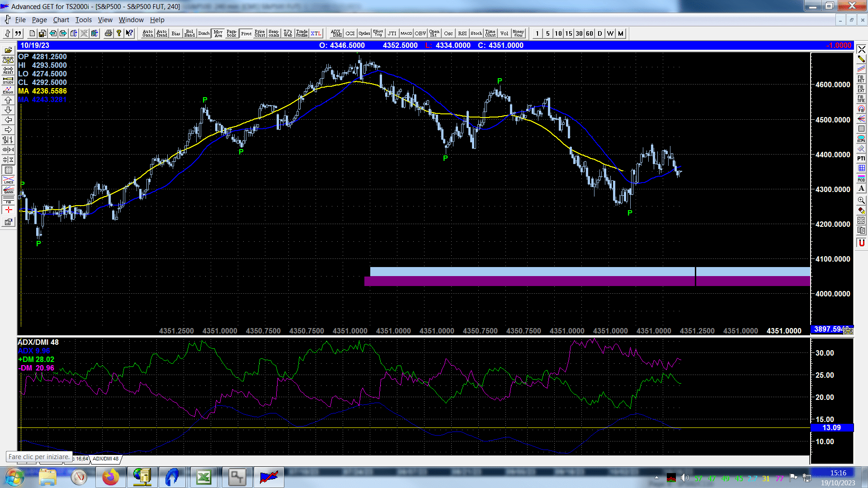Image resolution: width=868 pixels, height=488 pixels.
Task: Click the context help arrow-question icon
Action: pos(129,33)
